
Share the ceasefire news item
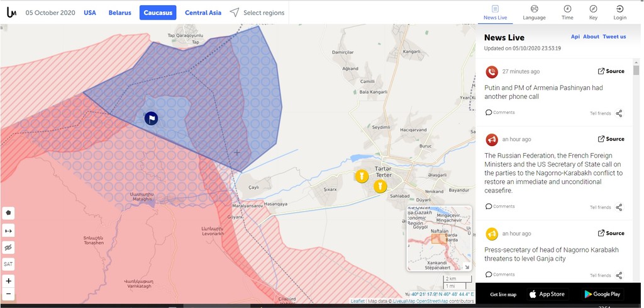619,207
